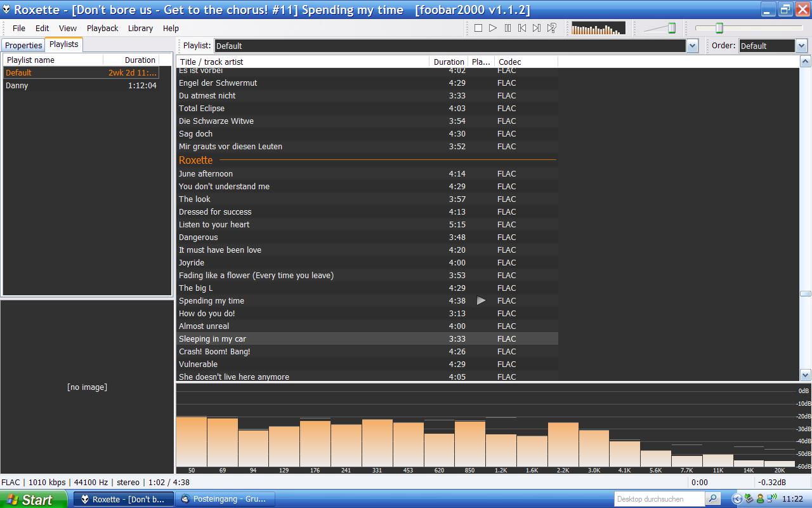Select the track The big L
This screenshot has width=812, height=508.
pos(367,288)
